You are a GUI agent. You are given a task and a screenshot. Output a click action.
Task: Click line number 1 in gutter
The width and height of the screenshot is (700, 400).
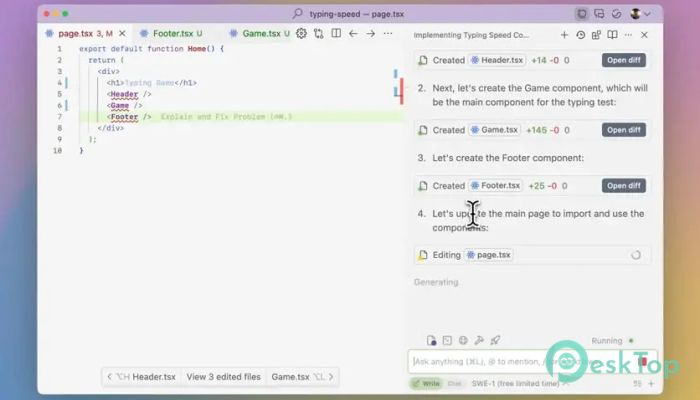59,49
